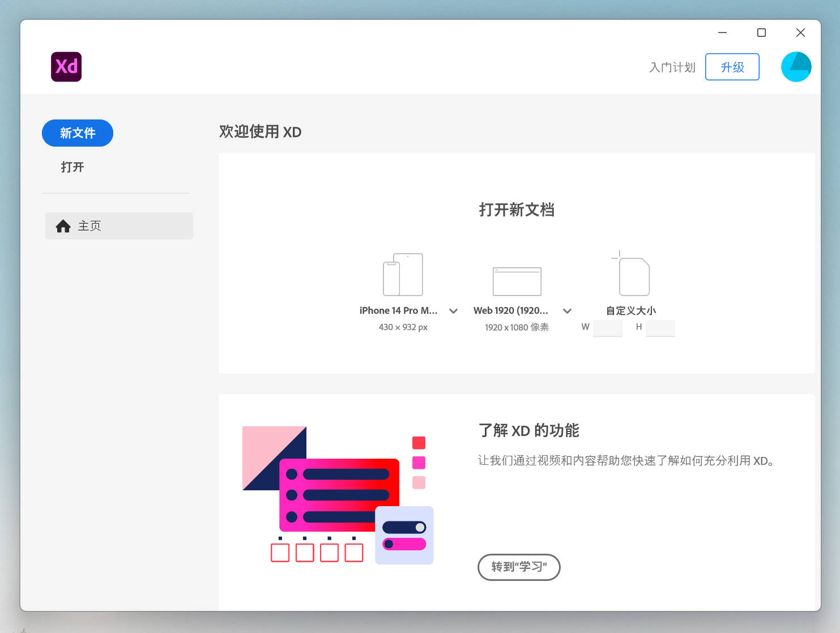This screenshot has height=633, width=840.
Task: Click the iPhone 14 Pro M... preset label
Action: coord(398,310)
